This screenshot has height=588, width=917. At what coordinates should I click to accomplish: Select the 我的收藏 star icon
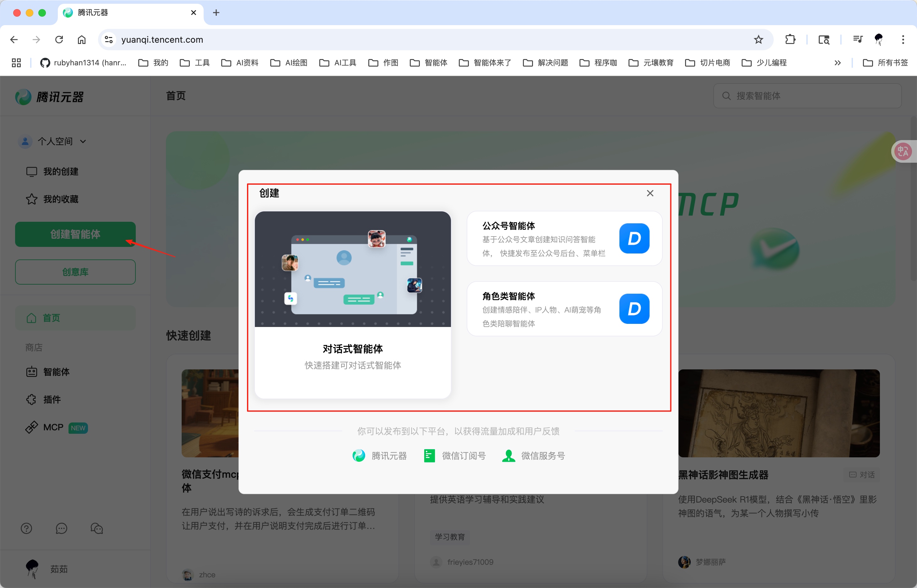pos(32,199)
